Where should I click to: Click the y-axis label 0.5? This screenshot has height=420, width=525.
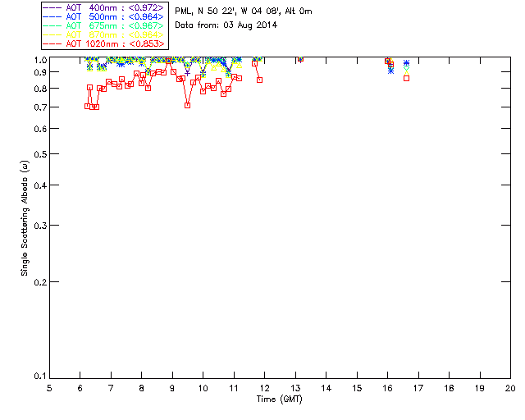[40, 154]
